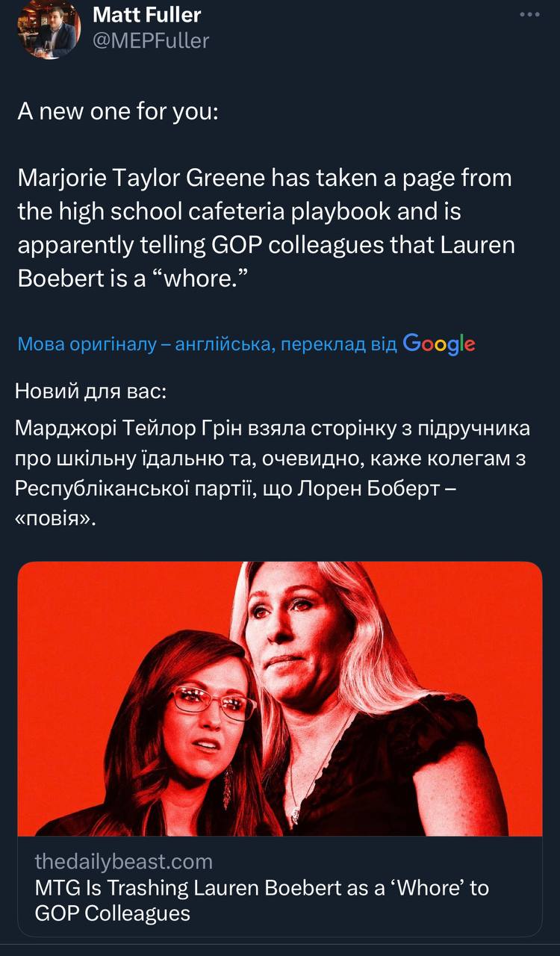Open the Matt Fuller display name
This screenshot has height=956, width=560.
coord(146,13)
